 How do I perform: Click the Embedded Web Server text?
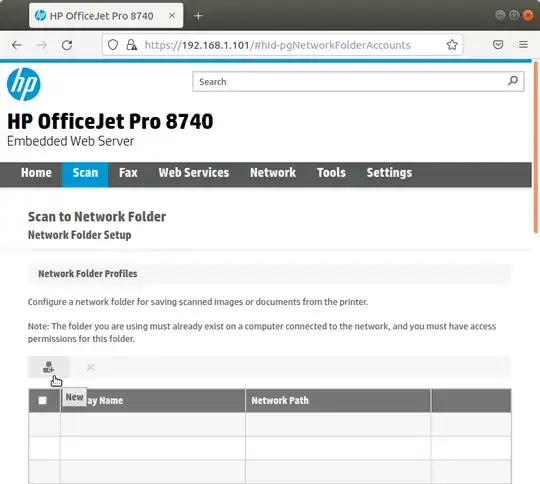click(x=70, y=141)
